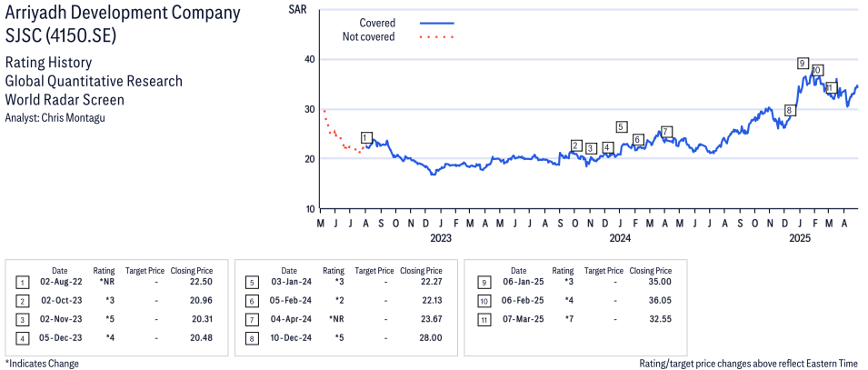The image size is (868, 370).
Task: Click the table box numbered 7
Action: pos(252,320)
